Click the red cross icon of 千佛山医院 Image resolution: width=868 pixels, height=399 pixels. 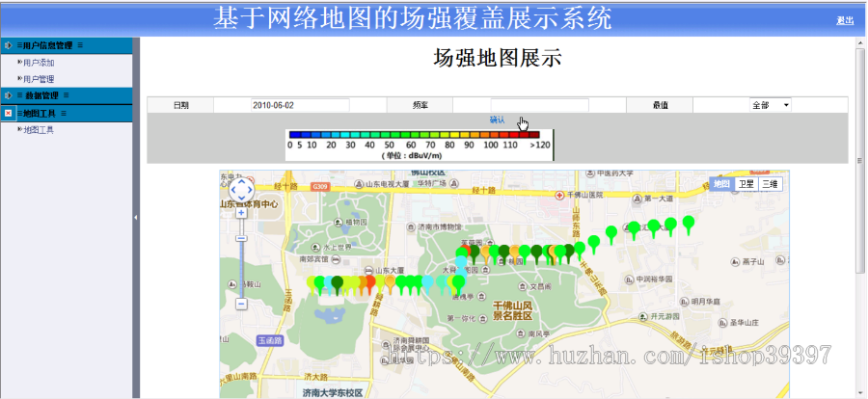point(558,196)
